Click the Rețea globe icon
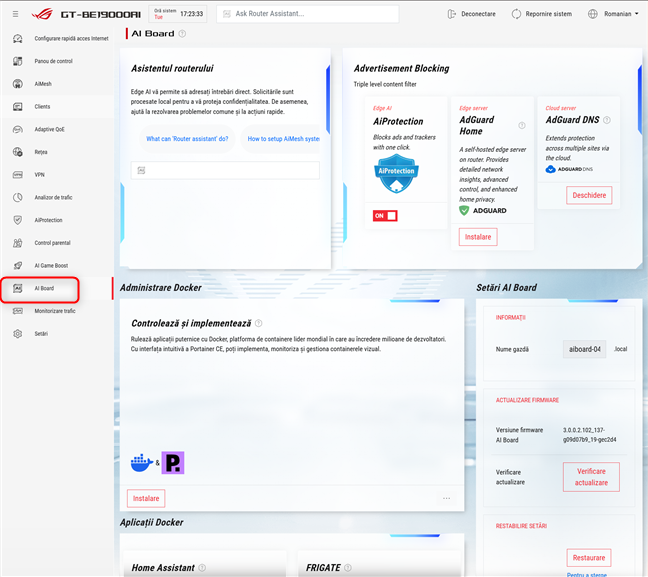Viewport: 648px width, 577px height. (17, 152)
